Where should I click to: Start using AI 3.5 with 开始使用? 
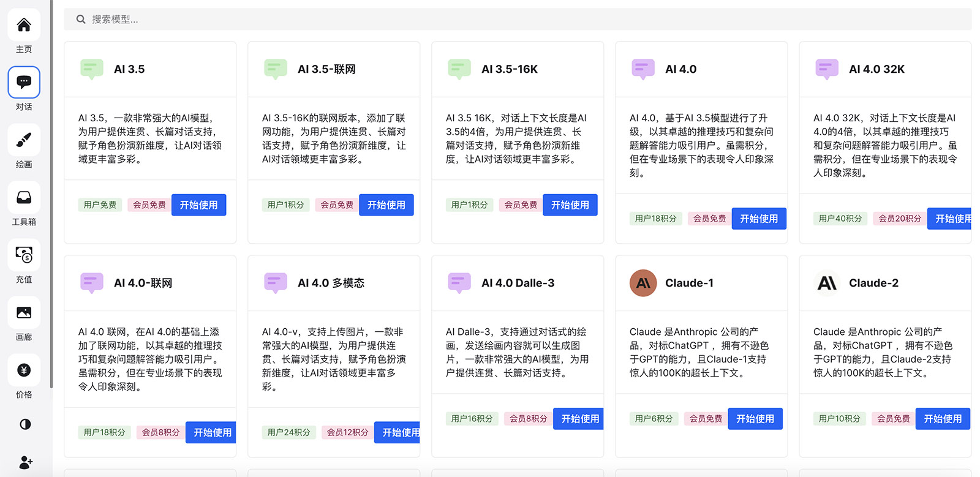(x=198, y=205)
